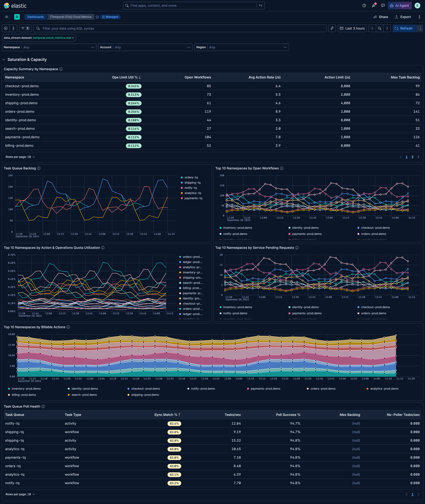Show info for Capacity Summary by Namespace
425x504 pixels.
[x=61, y=69]
